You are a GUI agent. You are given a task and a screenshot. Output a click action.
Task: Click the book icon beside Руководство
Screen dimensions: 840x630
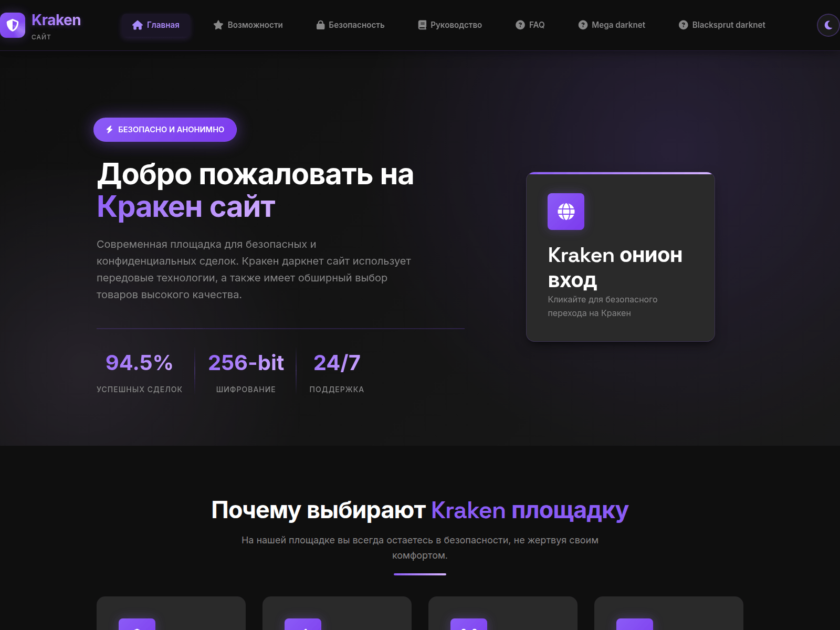(x=422, y=25)
